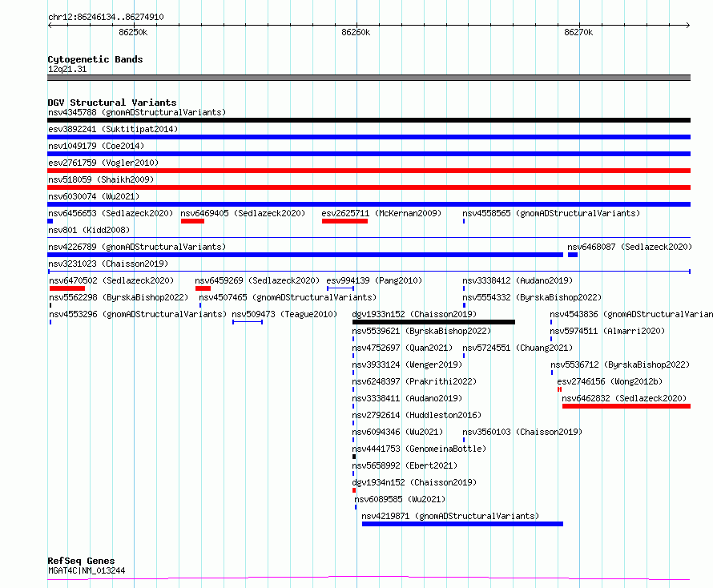Select nsv6089585 (Wu2021) label
713x588 pixels.
400,499
